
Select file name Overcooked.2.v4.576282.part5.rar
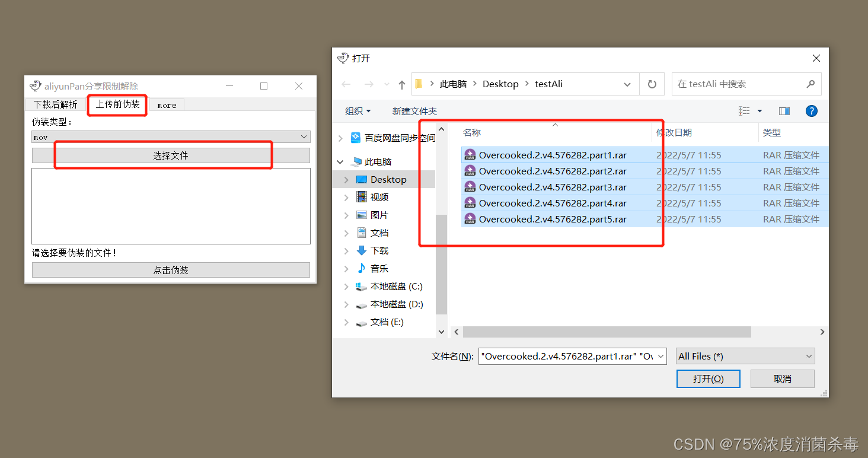pos(553,219)
